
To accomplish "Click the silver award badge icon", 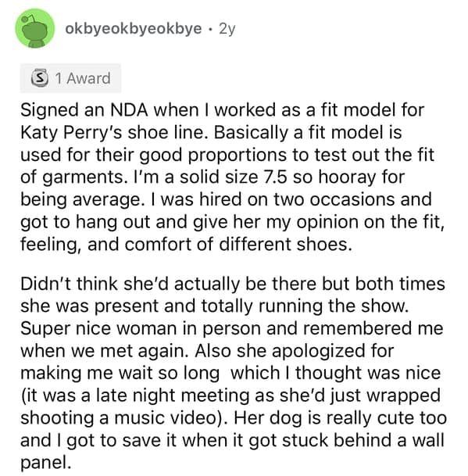I will [x=40, y=78].
